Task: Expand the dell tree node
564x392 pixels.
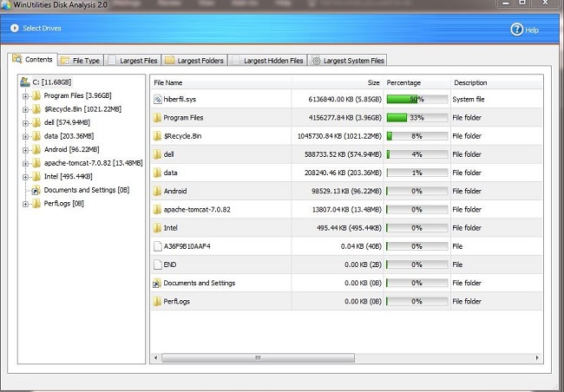Action: tap(25, 123)
